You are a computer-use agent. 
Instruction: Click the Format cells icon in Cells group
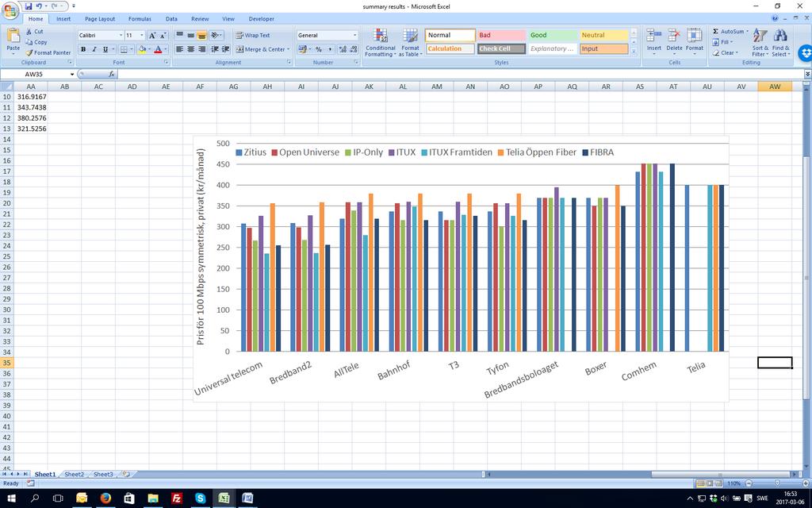tap(695, 37)
